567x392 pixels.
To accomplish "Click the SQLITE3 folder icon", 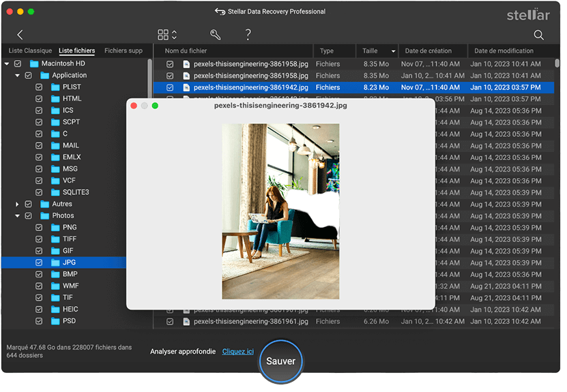I will 55,192.
